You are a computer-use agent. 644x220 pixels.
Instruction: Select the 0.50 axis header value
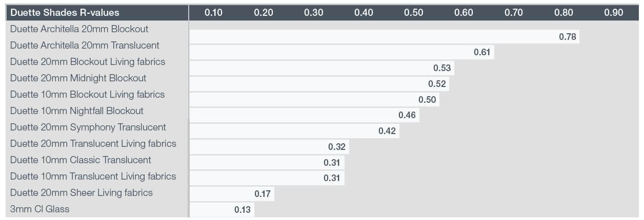point(413,13)
